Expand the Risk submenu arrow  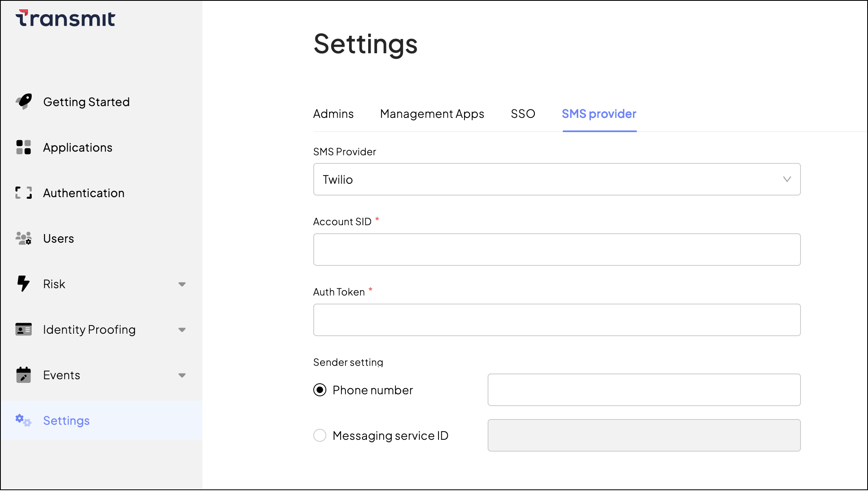(x=182, y=284)
